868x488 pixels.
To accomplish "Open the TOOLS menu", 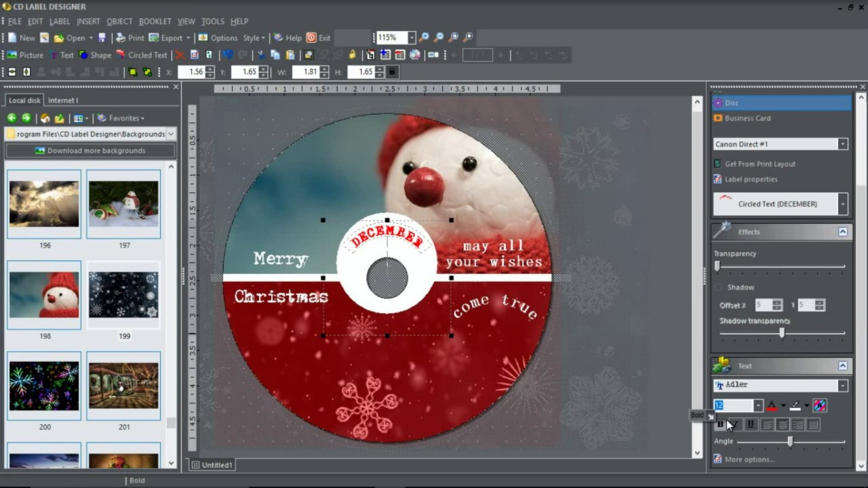I will pyautogui.click(x=213, y=21).
